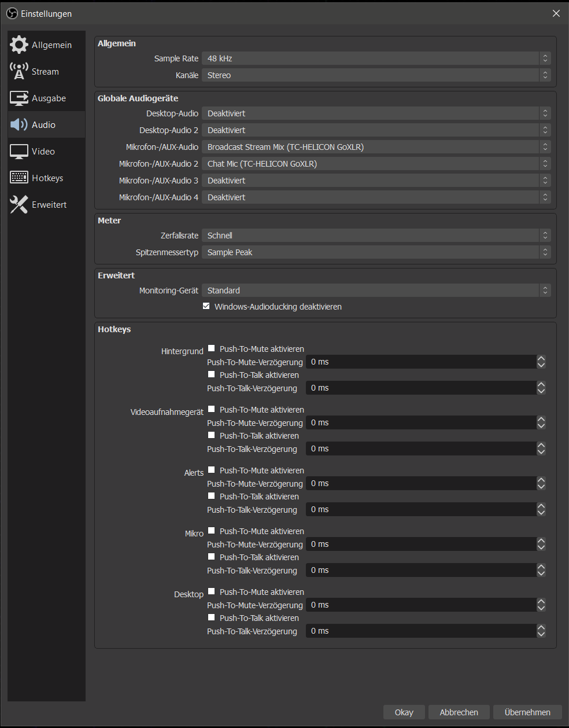Open the Monitoring-Gerät Standard dropdown
Image resolution: width=569 pixels, height=728 pixels.
click(x=376, y=291)
